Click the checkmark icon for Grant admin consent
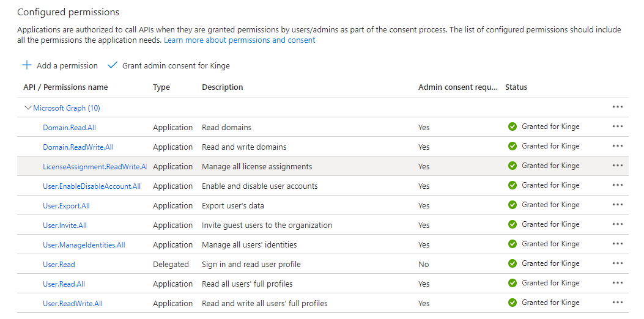 (112, 65)
